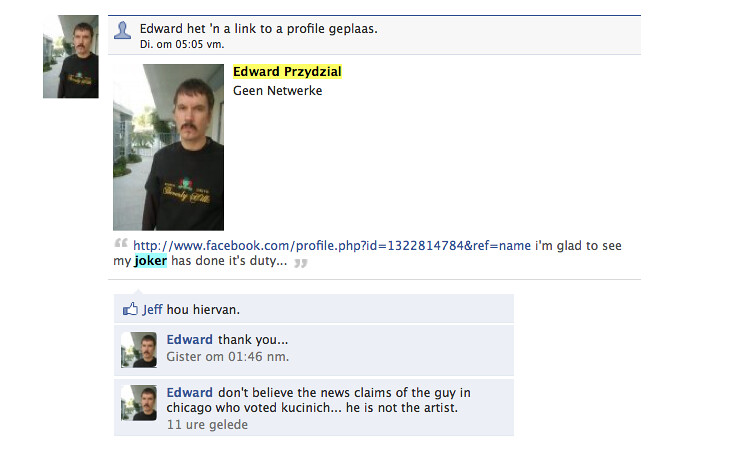Click the 'hou hiervan.' like text

pyautogui.click(x=203, y=310)
